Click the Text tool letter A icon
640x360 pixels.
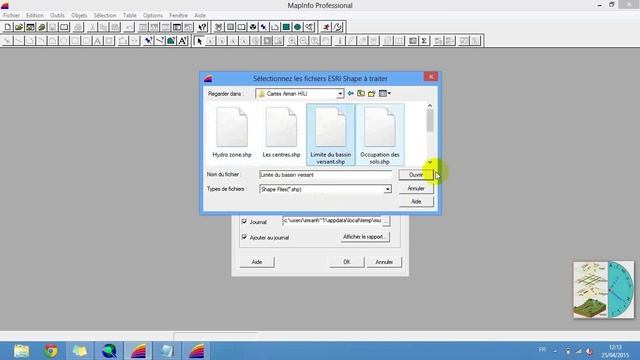[98, 41]
